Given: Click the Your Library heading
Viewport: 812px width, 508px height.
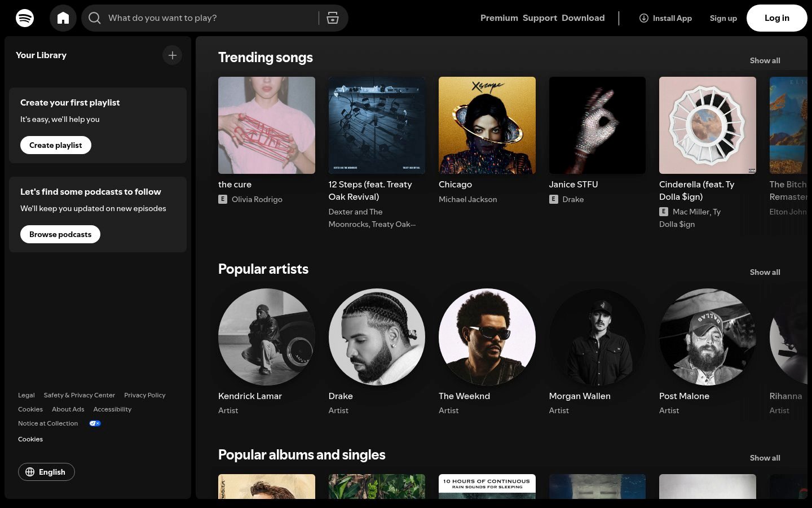Looking at the screenshot, I should [x=41, y=55].
